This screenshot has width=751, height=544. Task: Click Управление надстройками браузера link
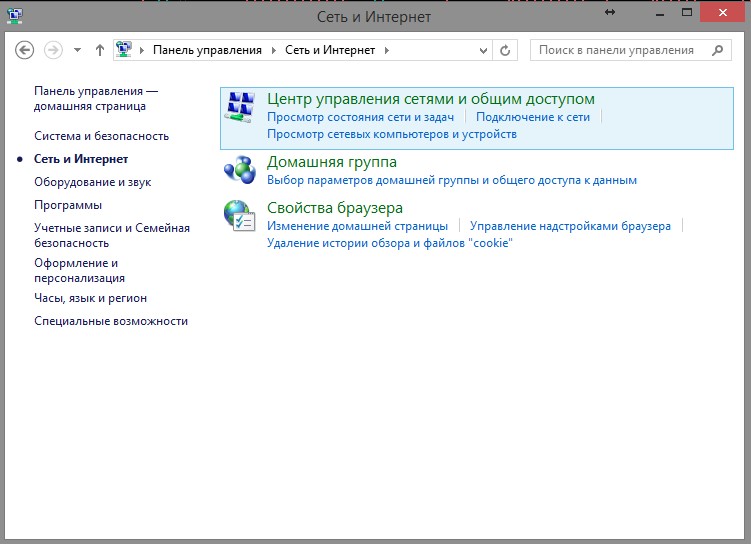[570, 226]
